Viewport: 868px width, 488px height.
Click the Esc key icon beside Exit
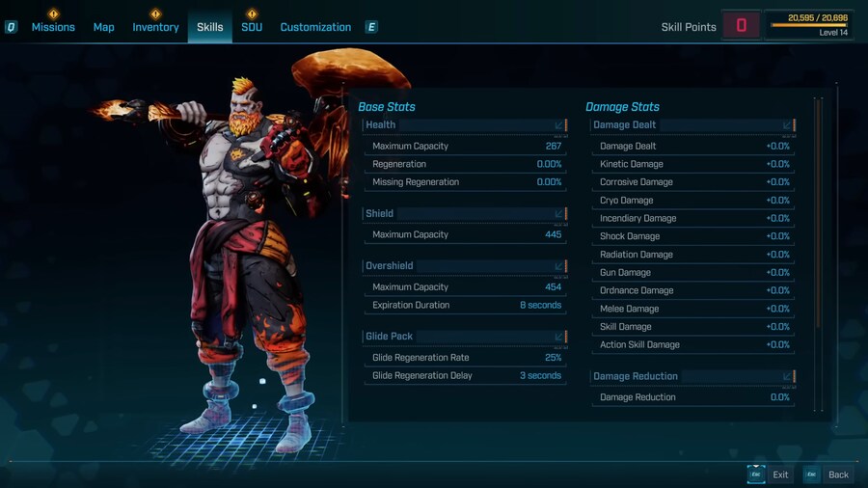pyautogui.click(x=757, y=474)
